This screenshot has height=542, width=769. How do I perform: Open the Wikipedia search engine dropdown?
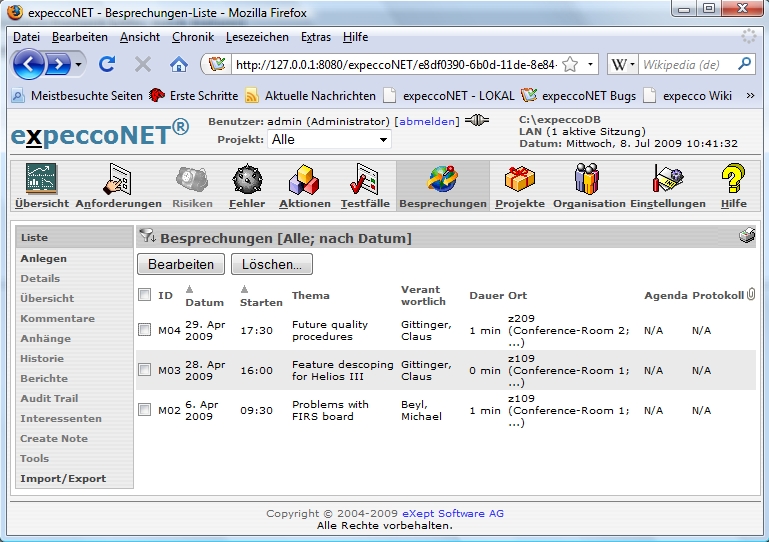[x=623, y=64]
